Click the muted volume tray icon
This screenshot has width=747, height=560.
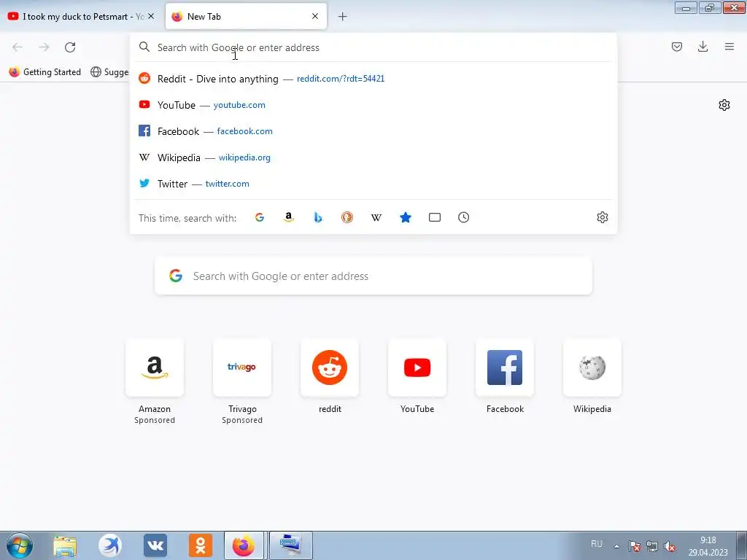670,546
